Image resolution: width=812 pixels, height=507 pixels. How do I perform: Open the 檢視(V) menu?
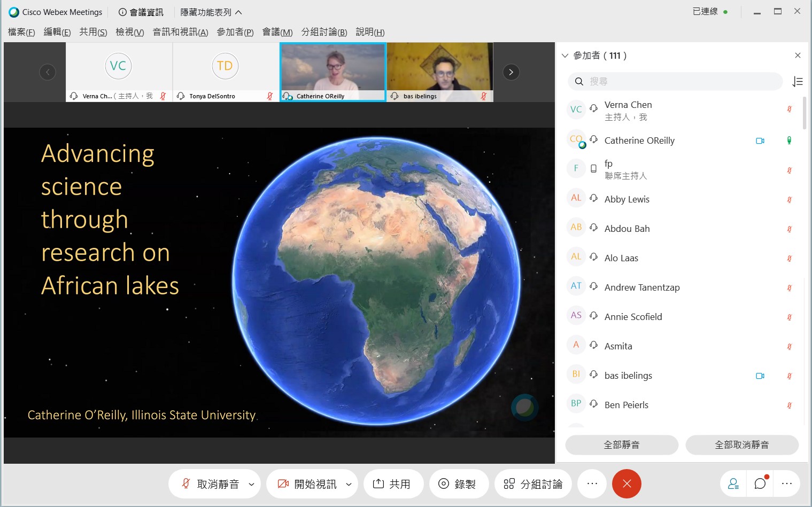point(130,32)
